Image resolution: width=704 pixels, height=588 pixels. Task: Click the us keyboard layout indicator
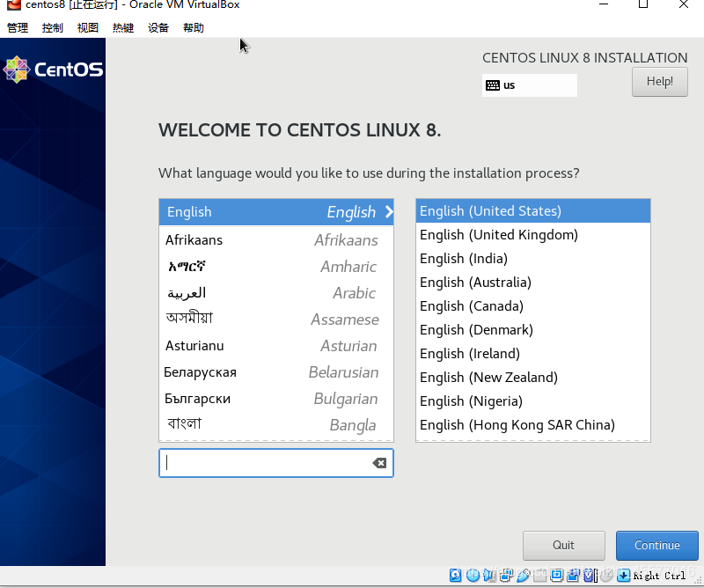[530, 85]
